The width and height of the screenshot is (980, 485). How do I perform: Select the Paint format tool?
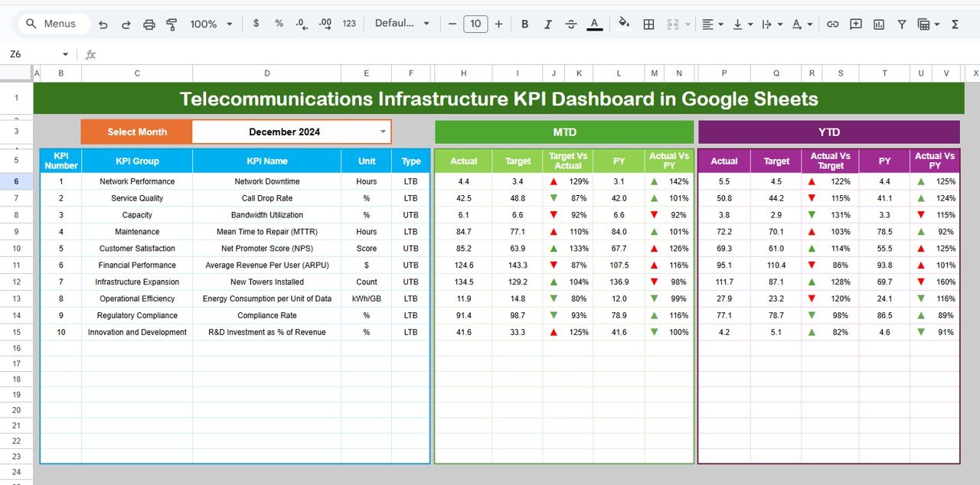pyautogui.click(x=172, y=24)
